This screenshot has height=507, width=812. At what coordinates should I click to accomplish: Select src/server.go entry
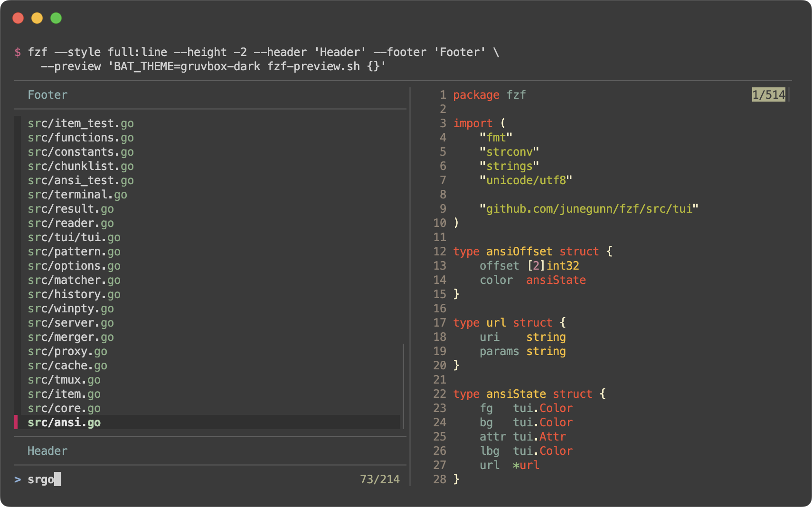tap(71, 323)
